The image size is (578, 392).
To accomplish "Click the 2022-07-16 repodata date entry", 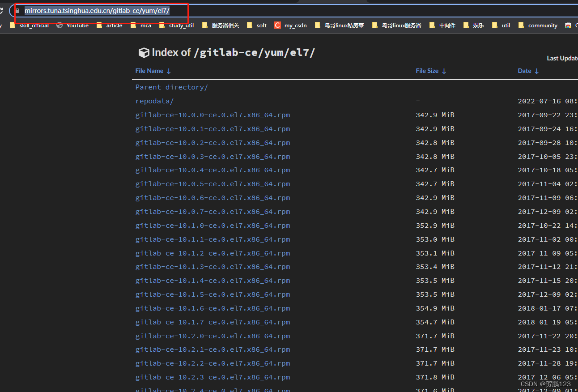I will pos(548,101).
